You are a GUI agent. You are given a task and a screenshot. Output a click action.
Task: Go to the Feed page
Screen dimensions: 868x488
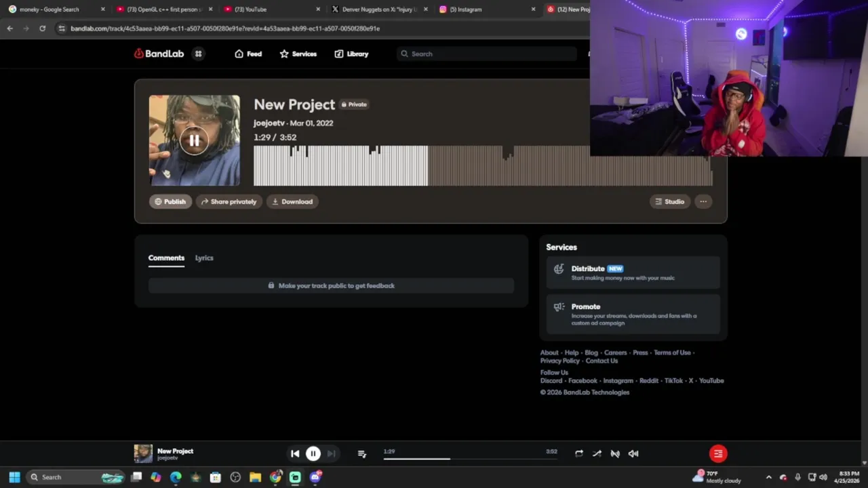pos(248,54)
